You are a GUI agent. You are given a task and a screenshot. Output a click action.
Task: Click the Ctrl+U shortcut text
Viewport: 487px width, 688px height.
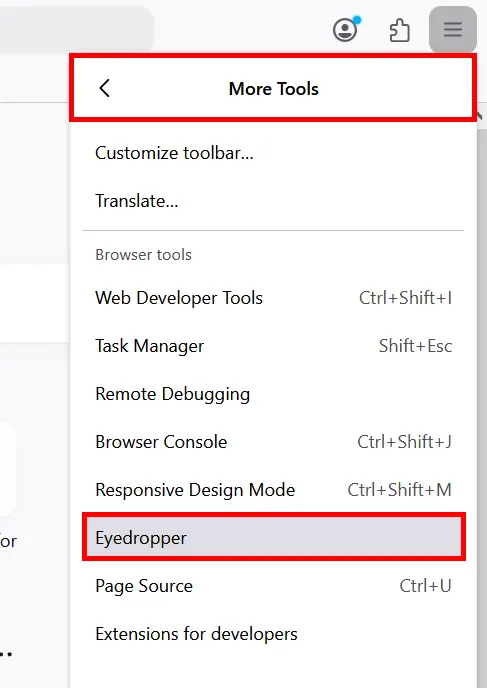point(425,586)
